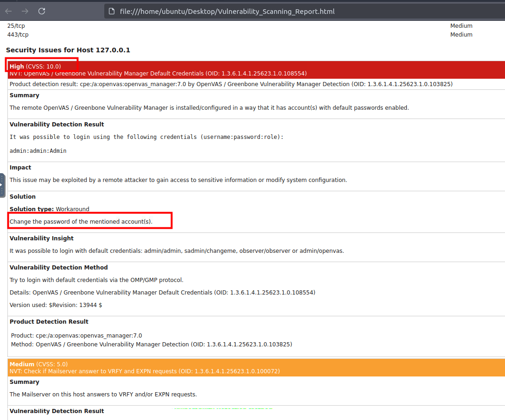Click the 443/tcp port entry

pyautogui.click(x=18, y=35)
